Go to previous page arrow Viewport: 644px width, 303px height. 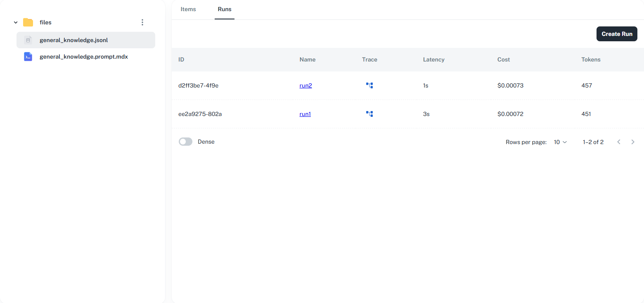619,142
